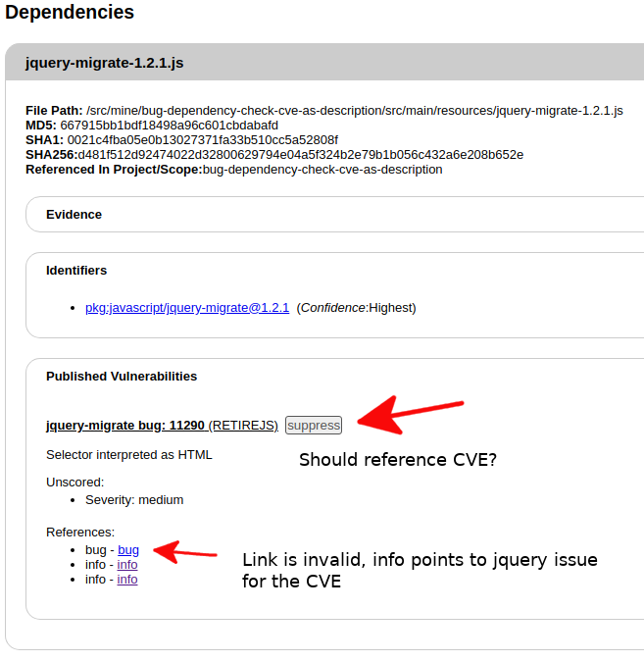Select the MD5 hash value 667915bb1bdf18498a96c601cbdabafd
This screenshot has height=661, width=644.
tap(169, 126)
